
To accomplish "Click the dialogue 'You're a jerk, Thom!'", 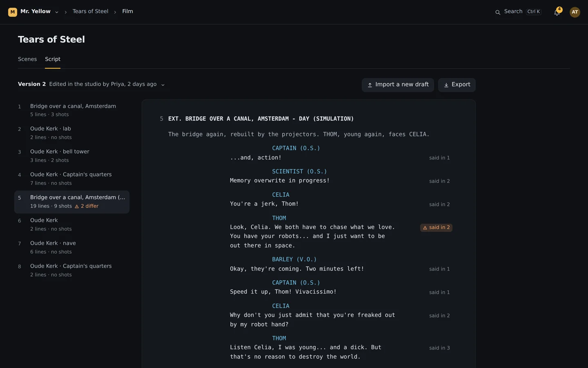I will tap(264, 204).
